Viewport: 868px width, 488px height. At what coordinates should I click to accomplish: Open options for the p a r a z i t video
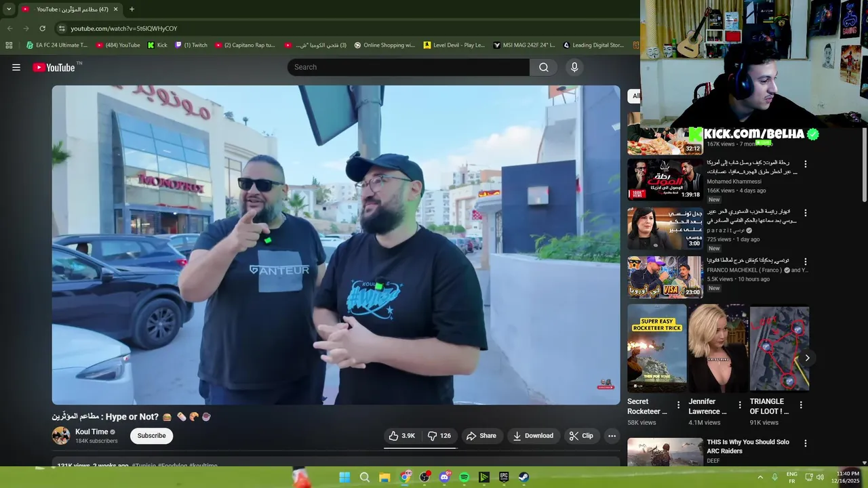(806, 213)
